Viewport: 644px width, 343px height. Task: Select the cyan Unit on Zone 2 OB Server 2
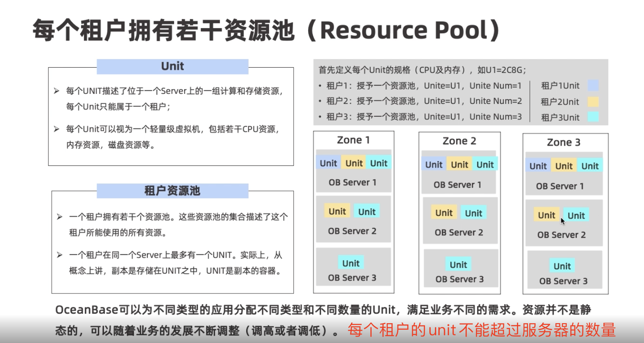click(x=473, y=213)
